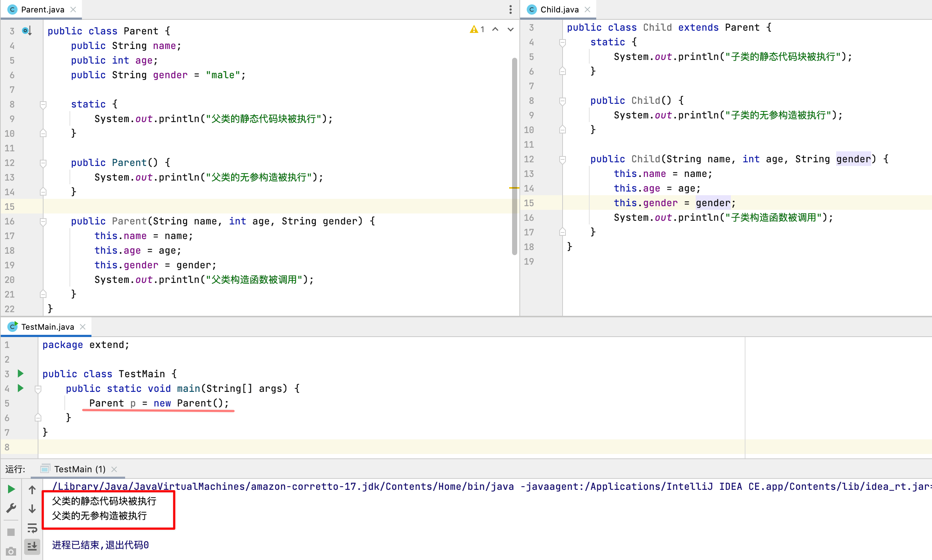Screen dimensions: 932x560
Task: Navigate down the stack trace in the console
Action: coord(32,509)
